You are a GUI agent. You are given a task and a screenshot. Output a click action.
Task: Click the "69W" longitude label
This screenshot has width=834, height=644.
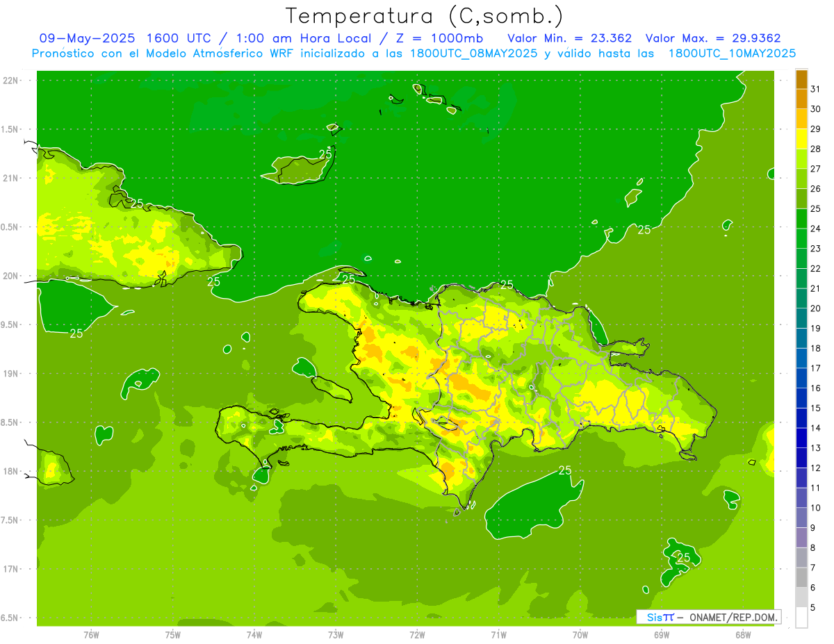pos(662,634)
